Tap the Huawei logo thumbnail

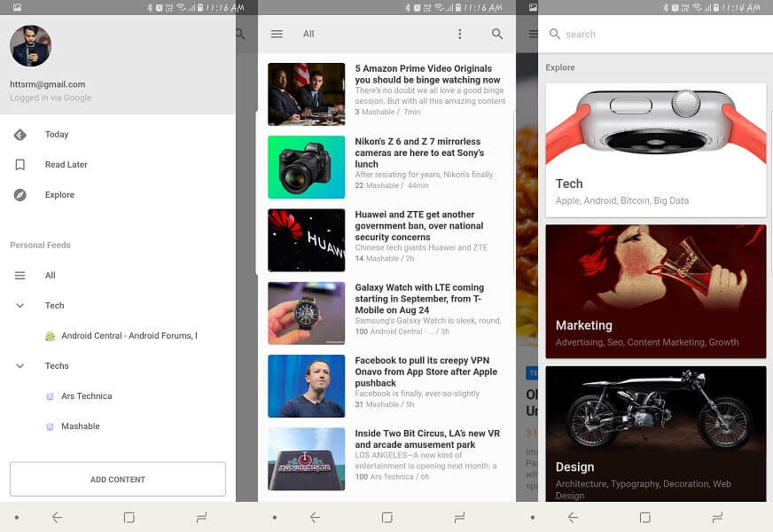(306, 240)
